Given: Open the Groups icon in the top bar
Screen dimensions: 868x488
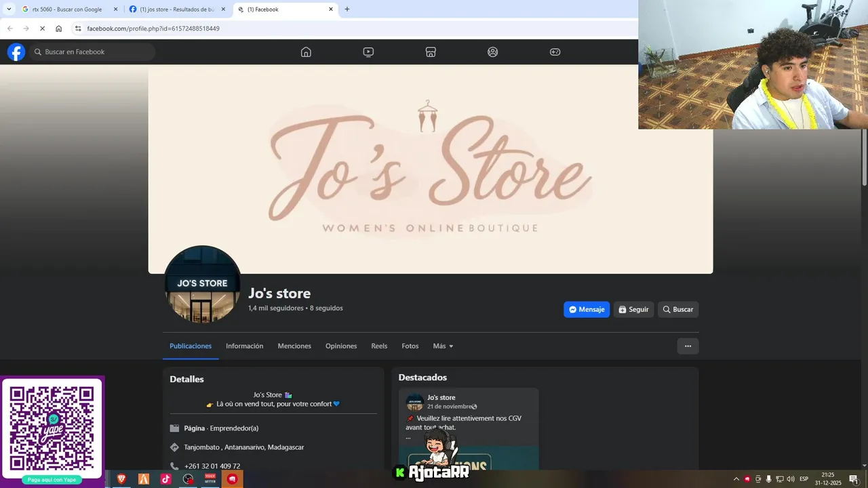Looking at the screenshot, I should [x=493, y=52].
